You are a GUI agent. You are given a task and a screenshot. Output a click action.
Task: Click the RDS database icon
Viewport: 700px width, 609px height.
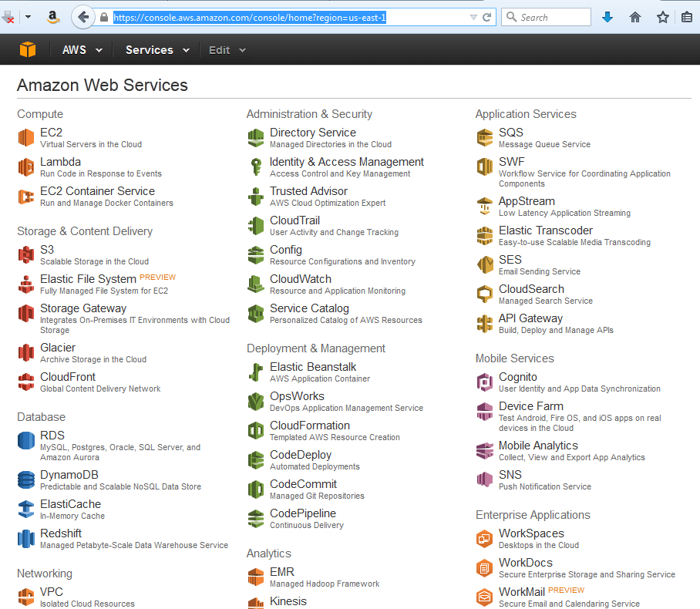pyautogui.click(x=26, y=441)
